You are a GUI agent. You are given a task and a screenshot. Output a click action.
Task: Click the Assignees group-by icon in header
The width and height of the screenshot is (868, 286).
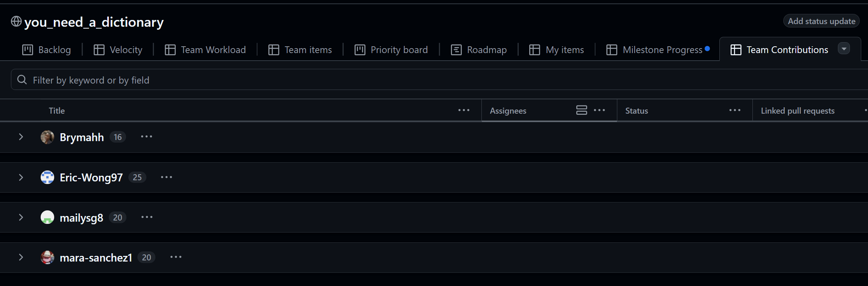[582, 110]
